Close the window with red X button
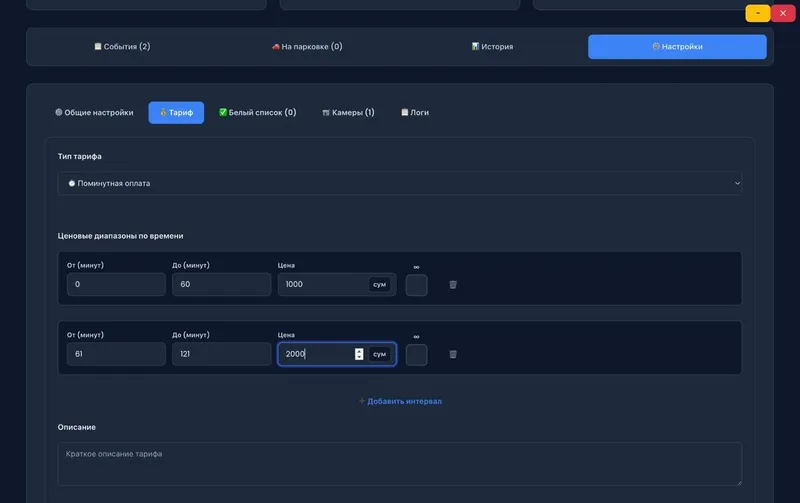800x503 pixels. pyautogui.click(x=783, y=13)
